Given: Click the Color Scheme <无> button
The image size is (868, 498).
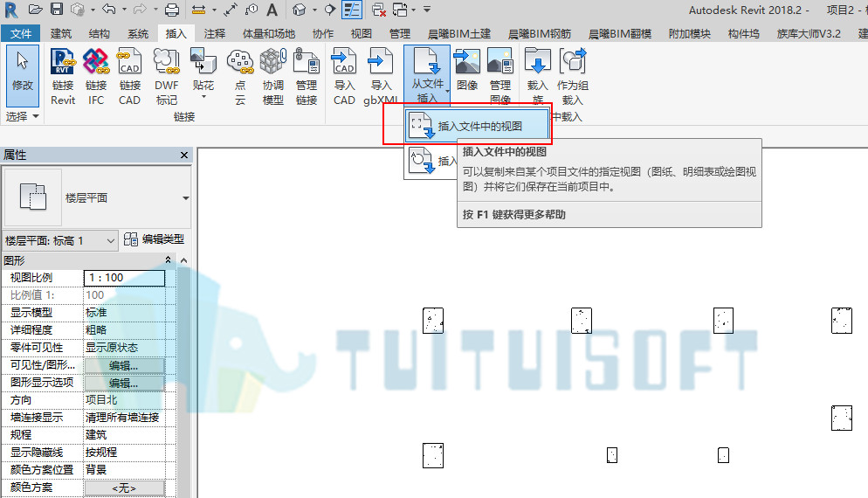Looking at the screenshot, I should (124, 488).
